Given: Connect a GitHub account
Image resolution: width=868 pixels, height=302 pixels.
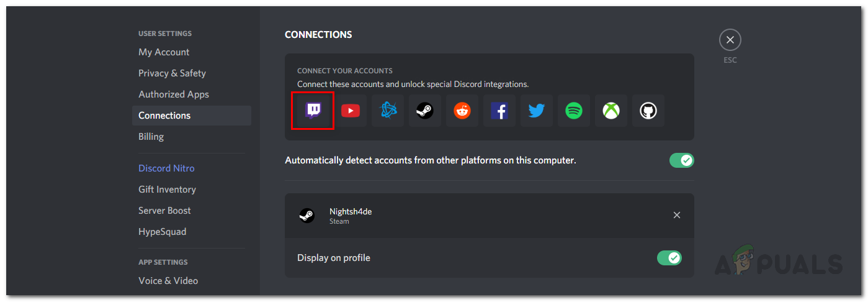Looking at the screenshot, I should tap(648, 111).
